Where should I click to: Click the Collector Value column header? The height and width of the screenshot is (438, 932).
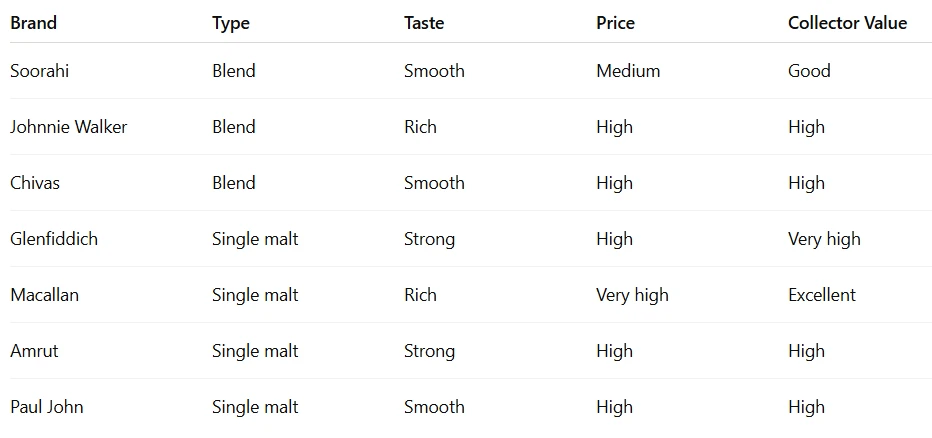[847, 23]
